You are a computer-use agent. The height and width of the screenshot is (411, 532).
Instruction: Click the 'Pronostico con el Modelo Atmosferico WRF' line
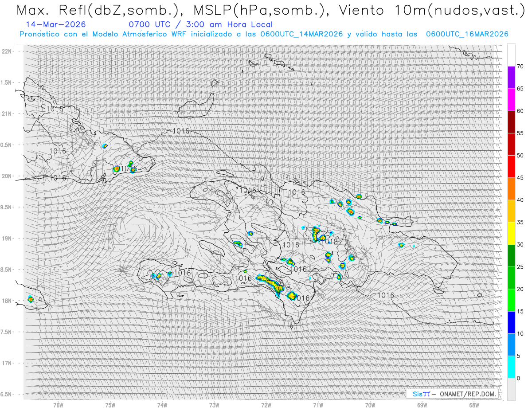click(x=264, y=34)
